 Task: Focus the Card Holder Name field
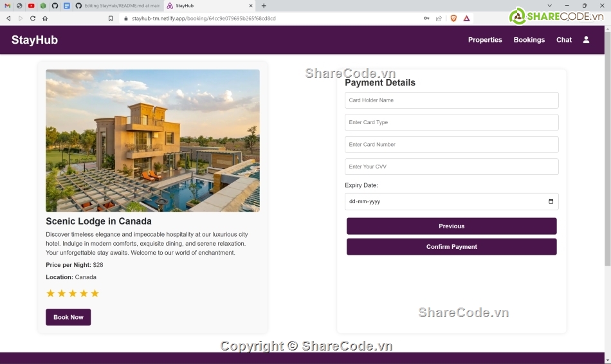tap(451, 100)
